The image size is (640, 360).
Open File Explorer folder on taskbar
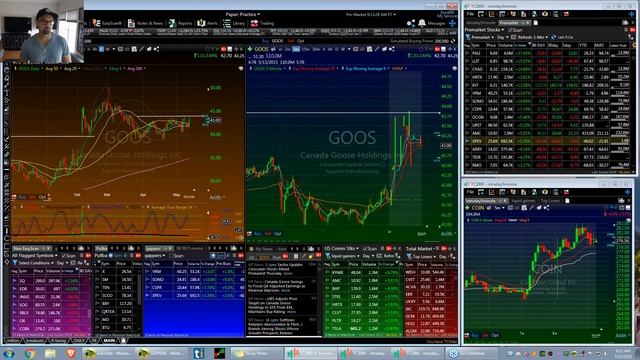tap(50, 353)
